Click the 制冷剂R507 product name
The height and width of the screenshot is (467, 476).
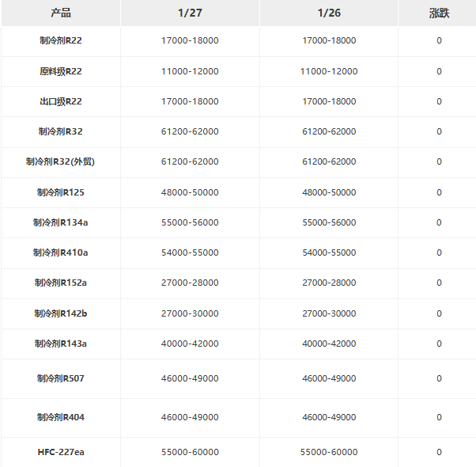click(61, 378)
